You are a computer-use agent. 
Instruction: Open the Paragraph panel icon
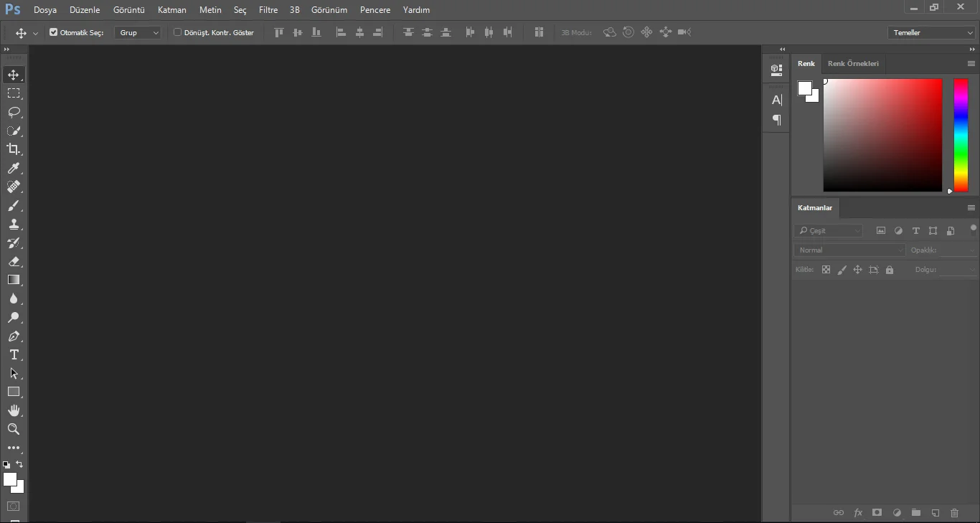click(x=776, y=120)
